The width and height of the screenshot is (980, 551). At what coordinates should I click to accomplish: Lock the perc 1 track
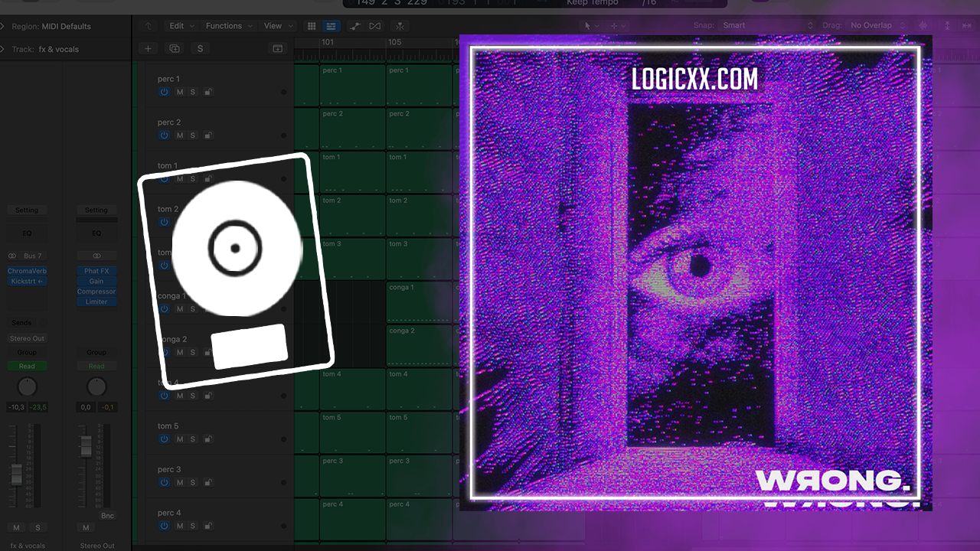point(207,92)
